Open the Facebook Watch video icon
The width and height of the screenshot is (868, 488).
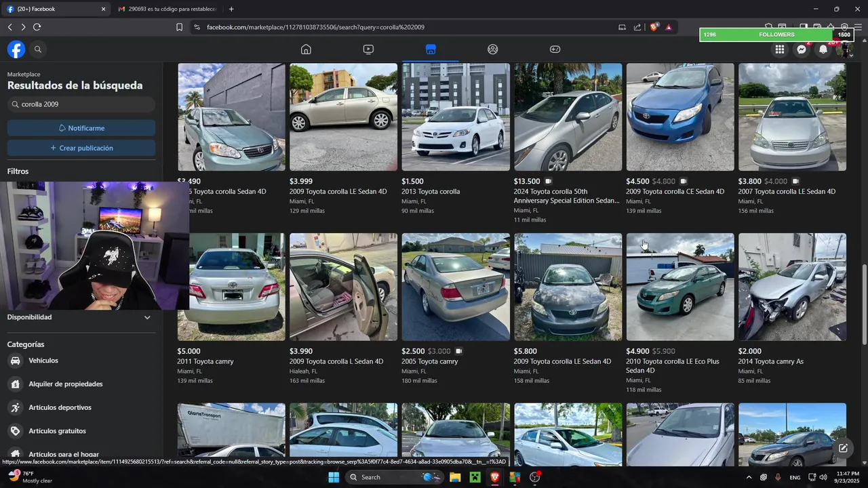click(x=368, y=49)
